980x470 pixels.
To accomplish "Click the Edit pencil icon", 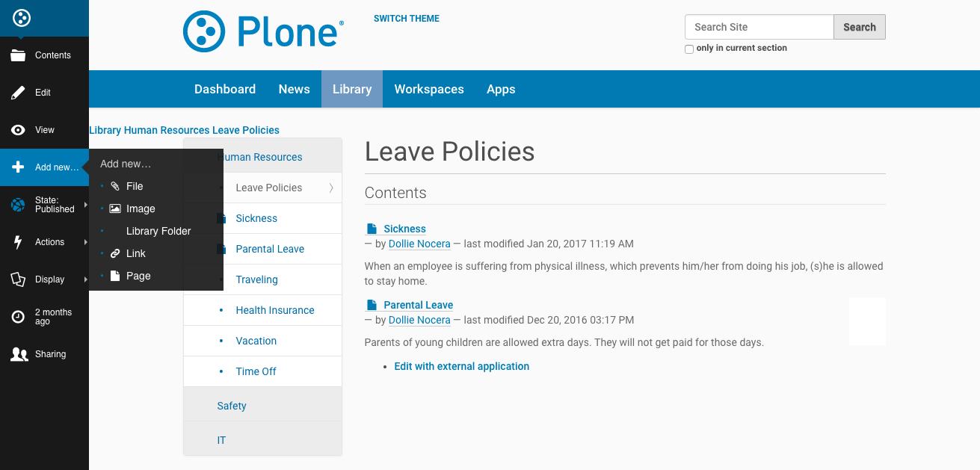I will point(18,93).
